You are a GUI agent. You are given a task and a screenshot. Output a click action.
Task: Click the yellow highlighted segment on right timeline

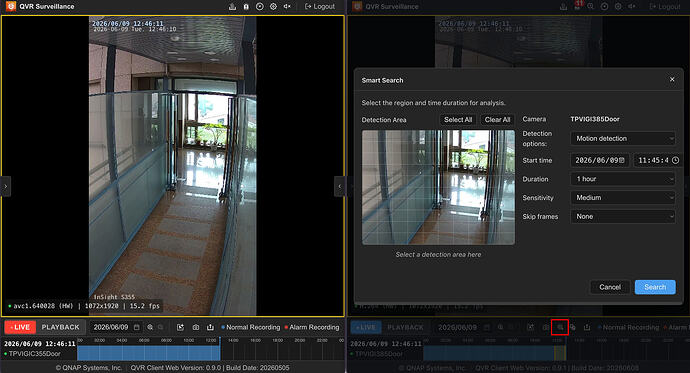[x=560, y=353]
